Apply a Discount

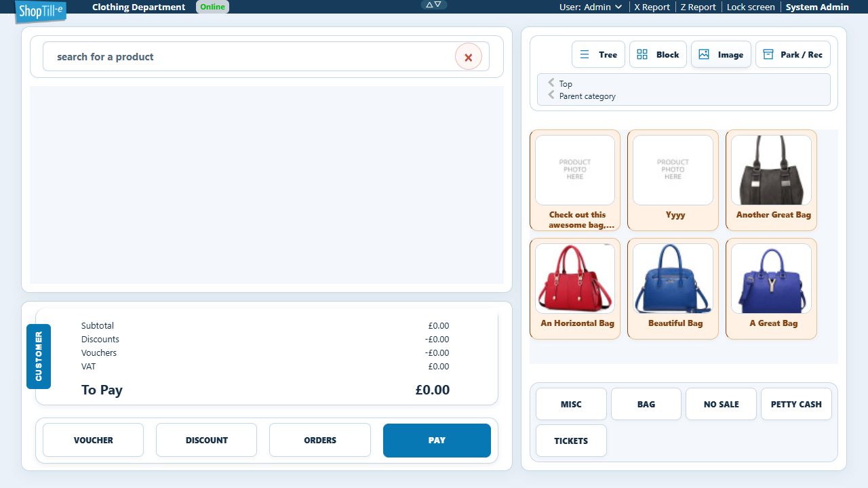pyautogui.click(x=207, y=440)
